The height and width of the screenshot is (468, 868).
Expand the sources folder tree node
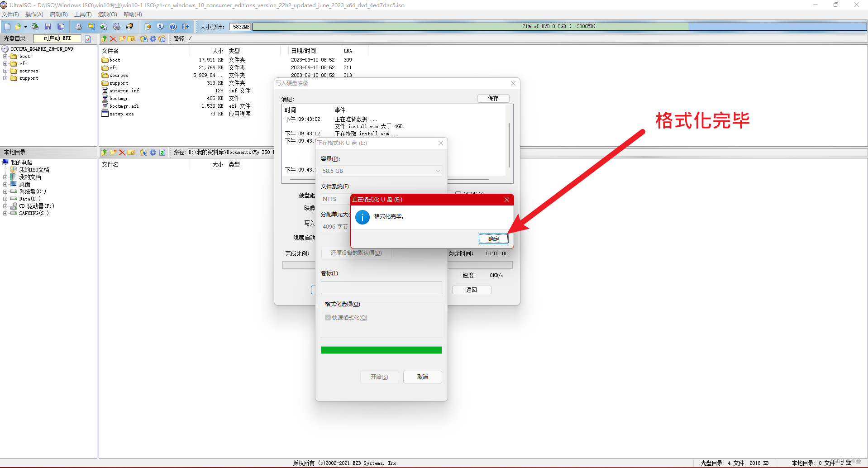point(5,71)
